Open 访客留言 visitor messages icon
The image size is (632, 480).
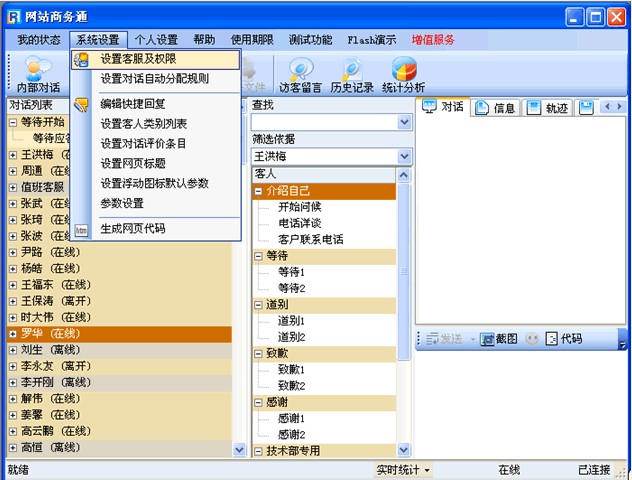coord(300,75)
